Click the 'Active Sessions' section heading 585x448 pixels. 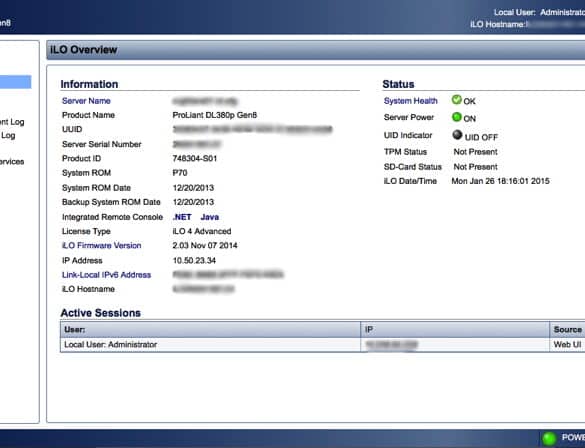tap(100, 313)
